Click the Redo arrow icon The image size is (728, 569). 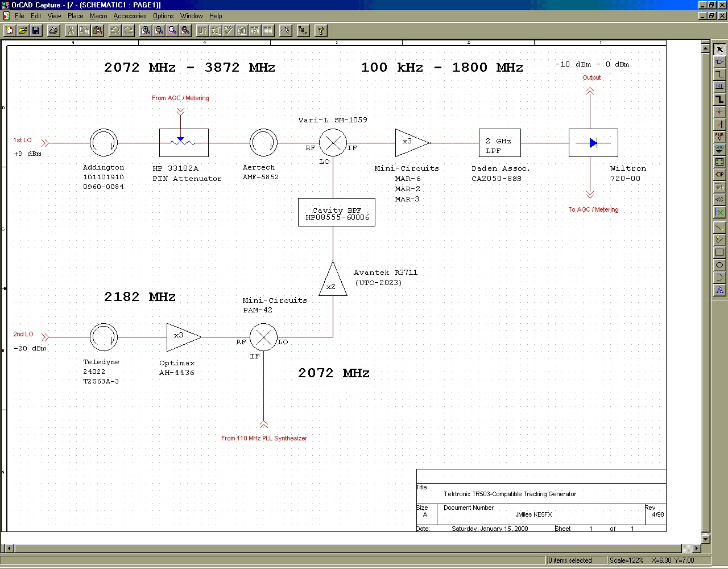[x=128, y=30]
